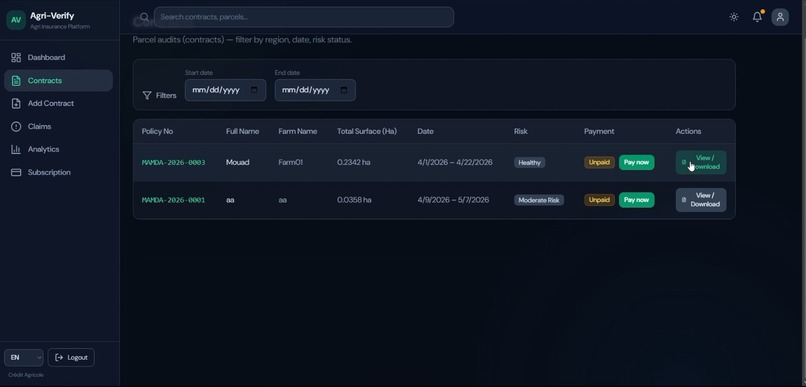The height and width of the screenshot is (387, 806).
Task: Click the search magnifier icon
Action: pos(144,17)
